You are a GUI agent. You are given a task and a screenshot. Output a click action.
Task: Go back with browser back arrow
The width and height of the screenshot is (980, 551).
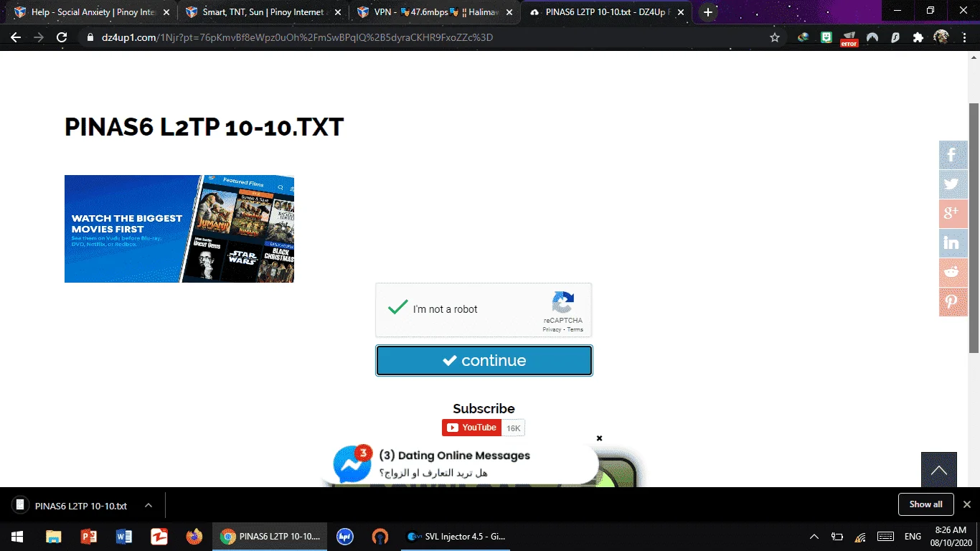[x=16, y=37]
